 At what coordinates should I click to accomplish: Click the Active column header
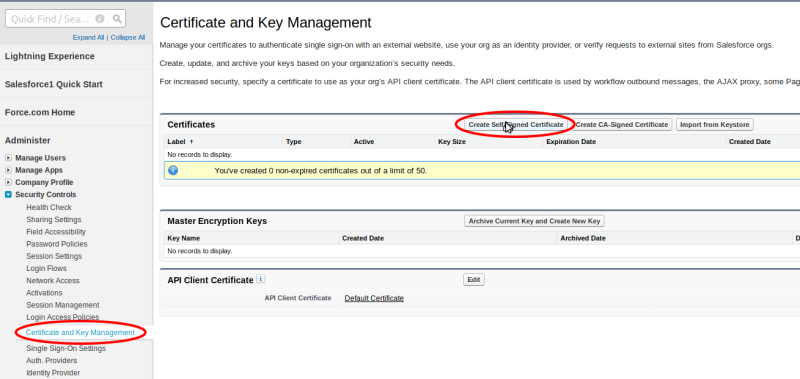pyautogui.click(x=364, y=142)
